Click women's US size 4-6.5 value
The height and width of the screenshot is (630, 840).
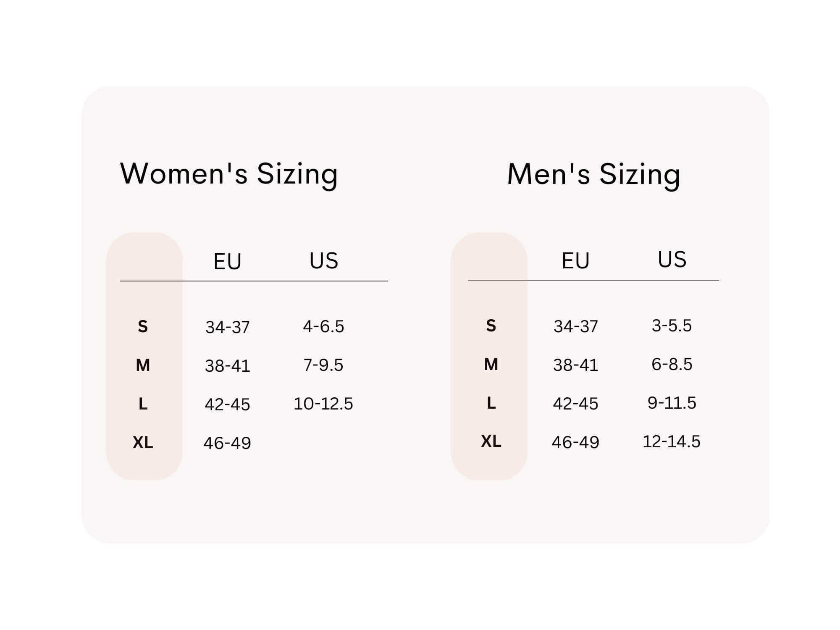[x=323, y=326]
